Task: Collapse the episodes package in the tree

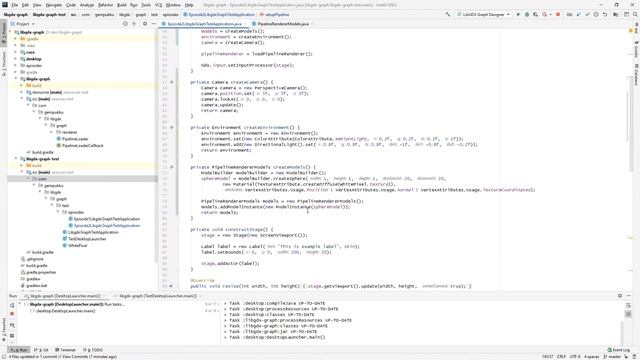Action: [58, 212]
